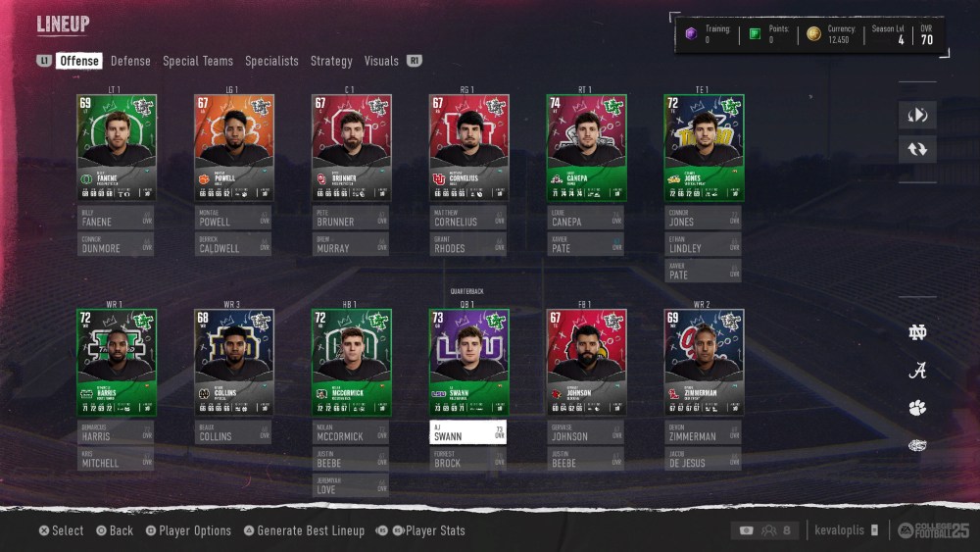Open the Strategy tab
Screen dimensions: 980x552
pyautogui.click(x=331, y=61)
